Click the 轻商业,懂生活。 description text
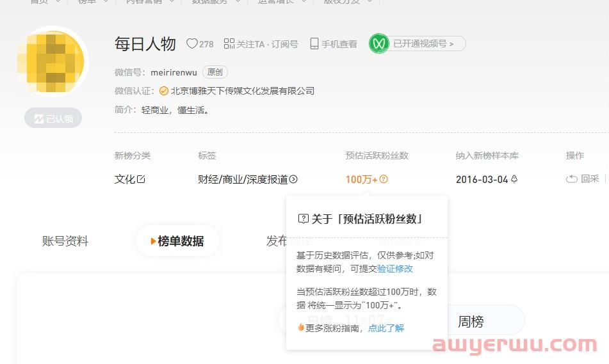Screen dimensions: 609x364 [175, 110]
